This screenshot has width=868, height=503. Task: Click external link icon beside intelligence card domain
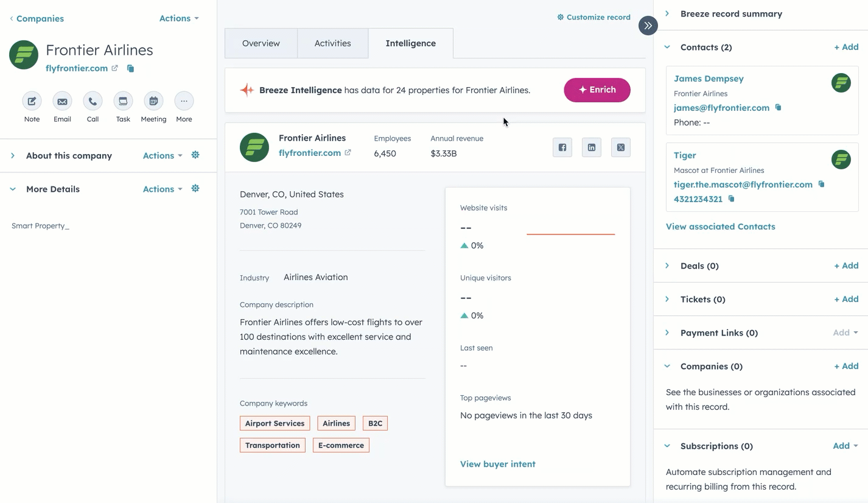pos(348,153)
